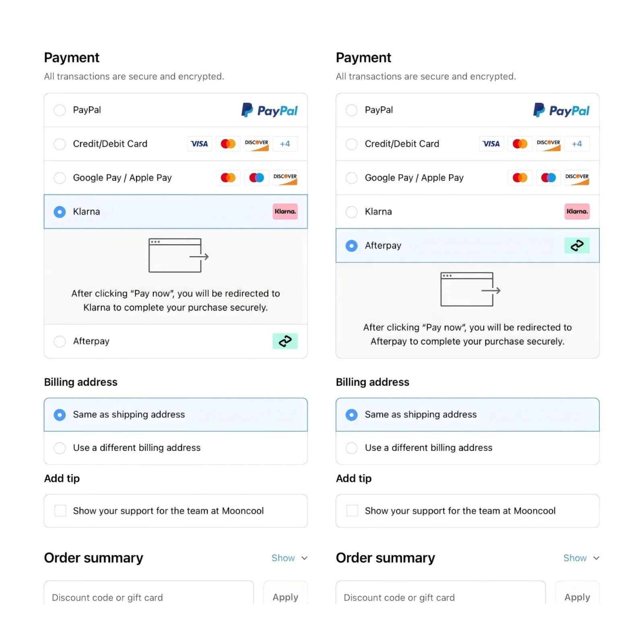
Task: Click the redirect window illustration under Klarna
Action: pyautogui.click(x=179, y=256)
